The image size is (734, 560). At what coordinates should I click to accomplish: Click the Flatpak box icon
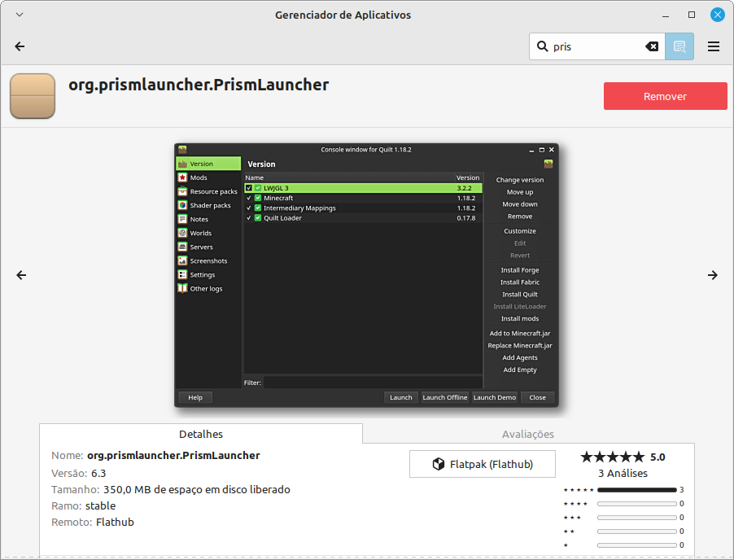click(x=438, y=464)
